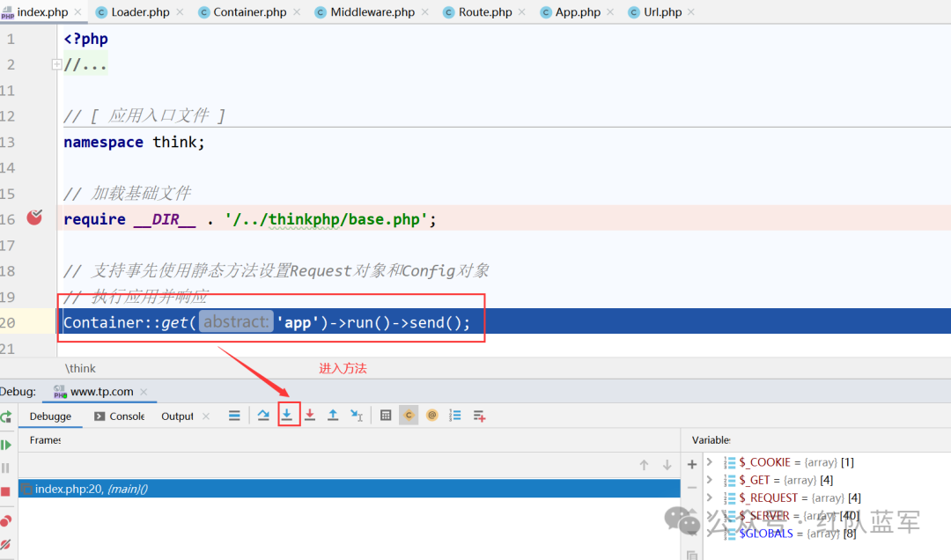Select the index.php:20, {main}() frame
Viewport: 951px width, 560px height.
click(x=349, y=489)
